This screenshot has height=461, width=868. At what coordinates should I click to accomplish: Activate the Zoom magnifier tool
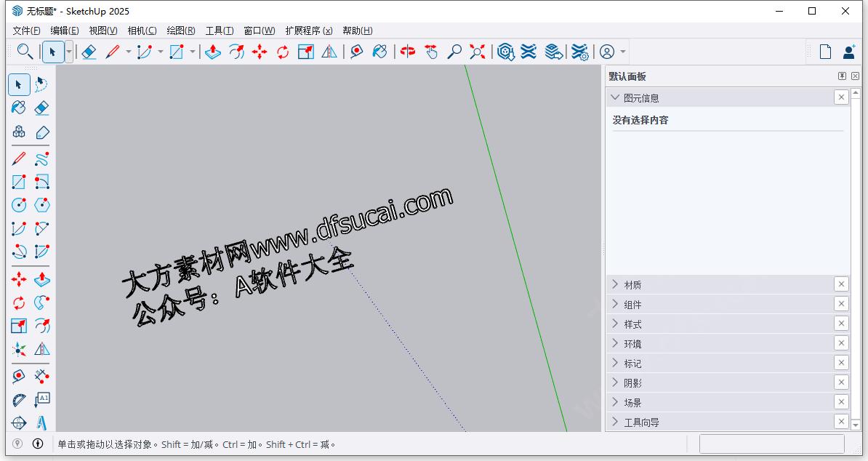[x=454, y=52]
